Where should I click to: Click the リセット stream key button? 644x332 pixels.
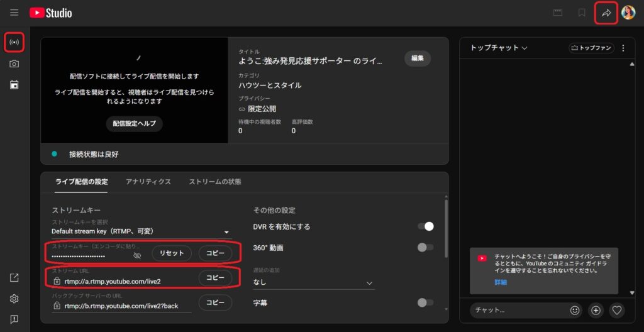[172, 253]
